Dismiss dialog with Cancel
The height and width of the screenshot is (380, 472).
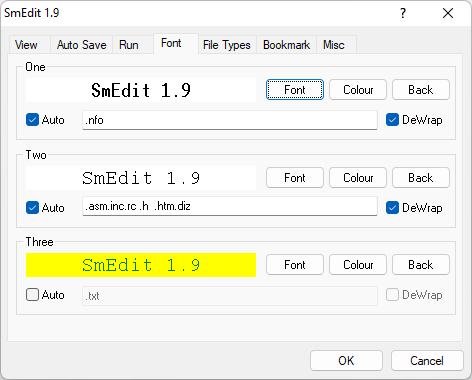point(427,360)
